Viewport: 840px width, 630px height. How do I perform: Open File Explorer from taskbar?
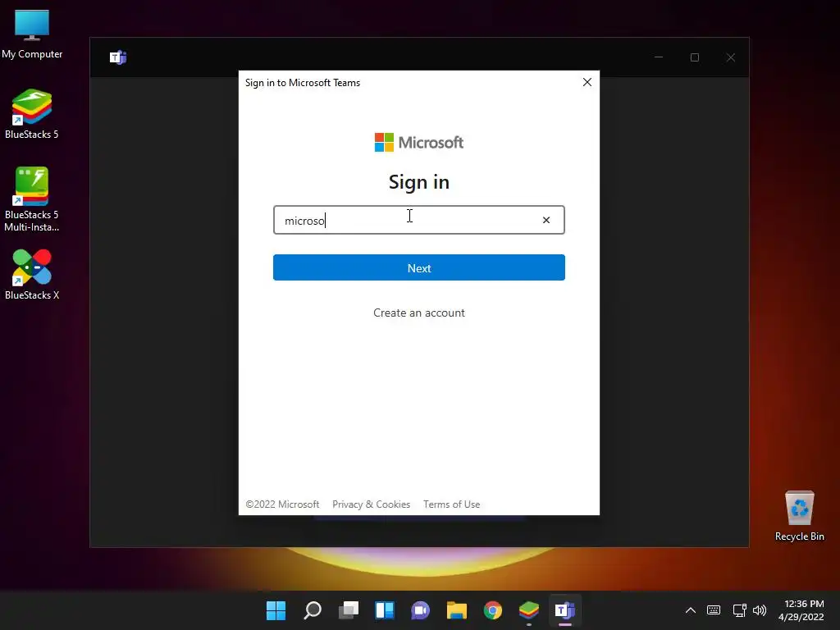[x=457, y=610]
